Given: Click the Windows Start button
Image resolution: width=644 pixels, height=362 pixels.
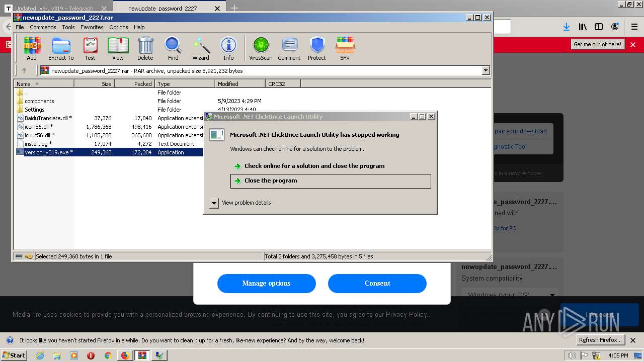Looking at the screenshot, I should 14,355.
